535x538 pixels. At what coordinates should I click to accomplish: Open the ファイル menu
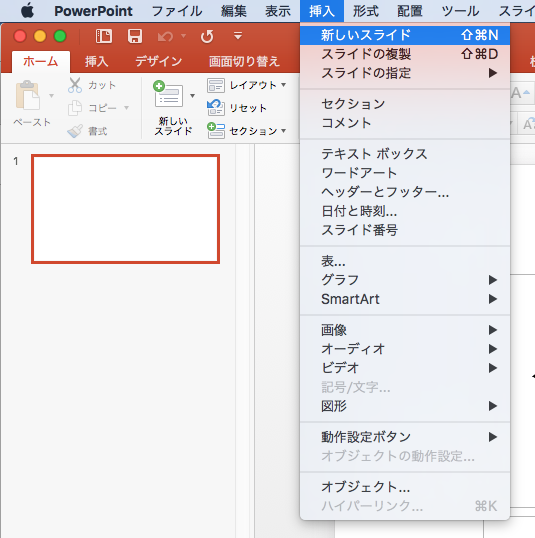pyautogui.click(x=177, y=11)
